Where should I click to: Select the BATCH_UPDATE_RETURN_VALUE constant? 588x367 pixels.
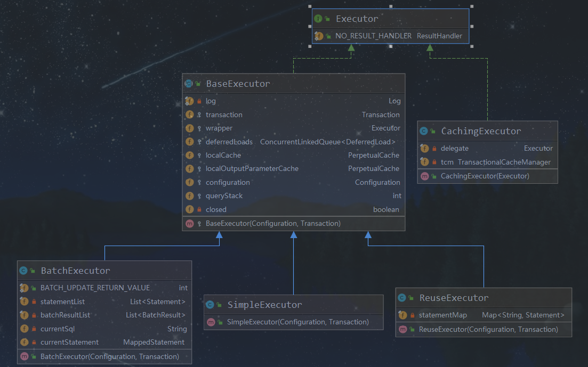click(x=95, y=288)
